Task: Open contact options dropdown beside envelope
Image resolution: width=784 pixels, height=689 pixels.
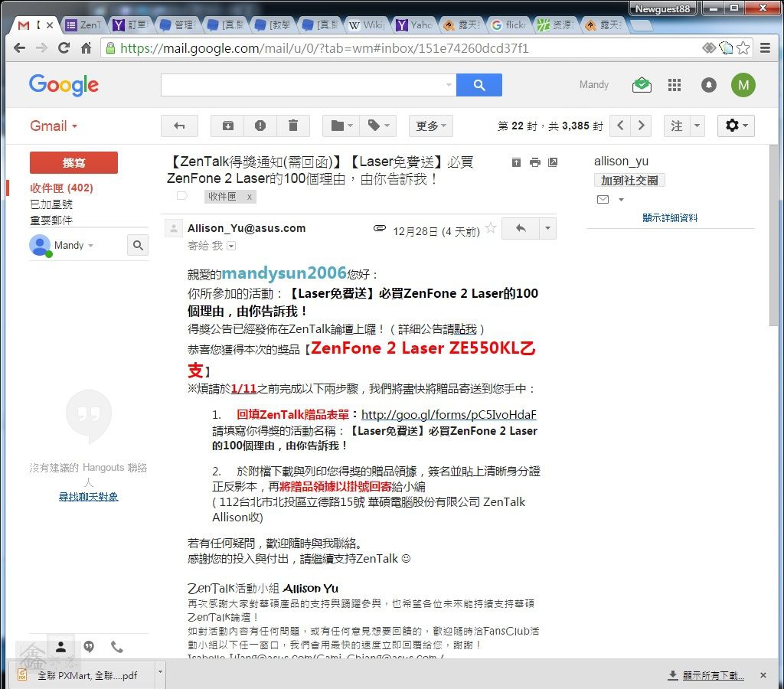Action: tap(621, 200)
